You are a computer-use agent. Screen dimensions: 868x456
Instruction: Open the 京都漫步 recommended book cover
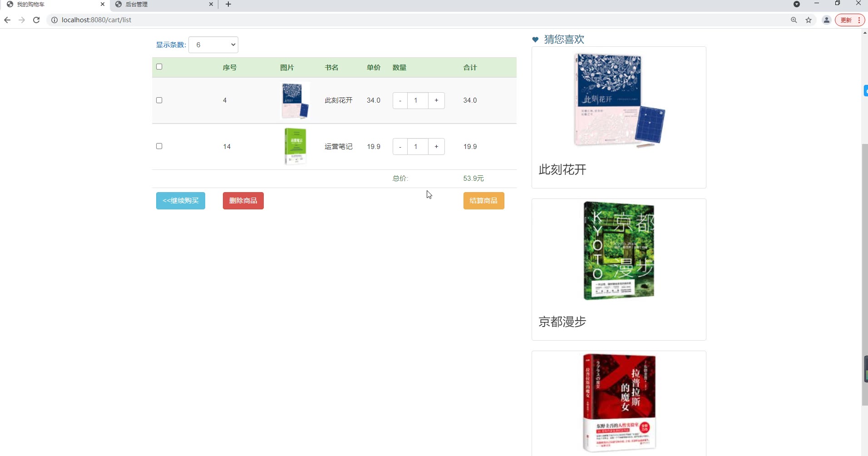(x=619, y=251)
